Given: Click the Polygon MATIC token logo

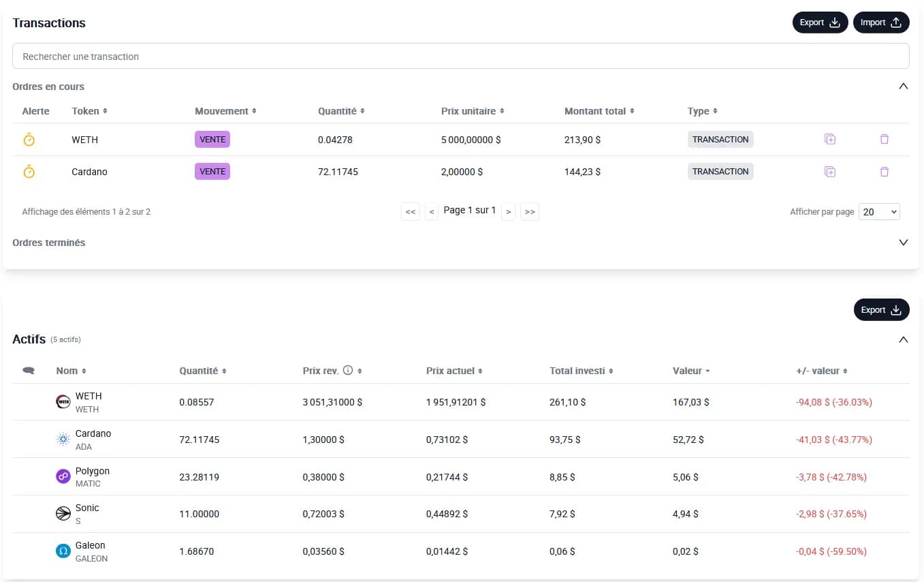Looking at the screenshot, I should pos(63,476).
